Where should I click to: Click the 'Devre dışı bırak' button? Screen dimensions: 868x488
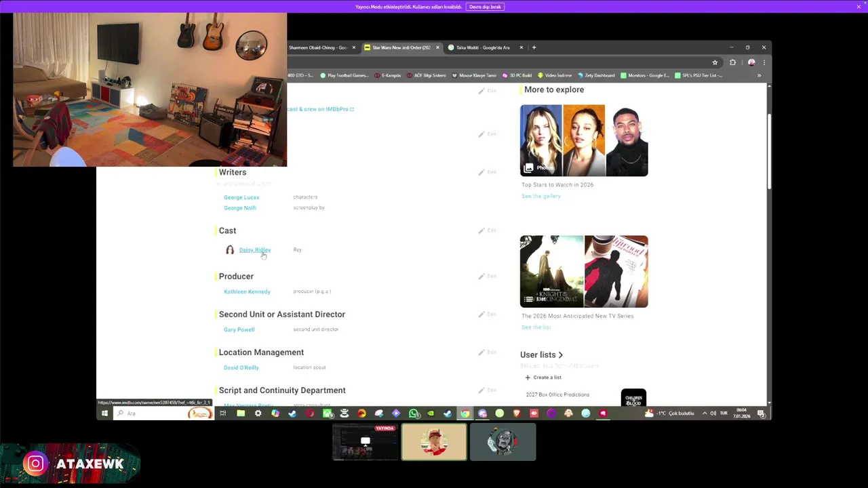tap(485, 7)
